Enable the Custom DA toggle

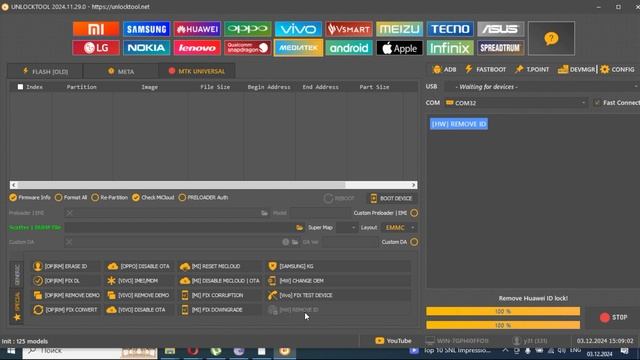(414, 242)
